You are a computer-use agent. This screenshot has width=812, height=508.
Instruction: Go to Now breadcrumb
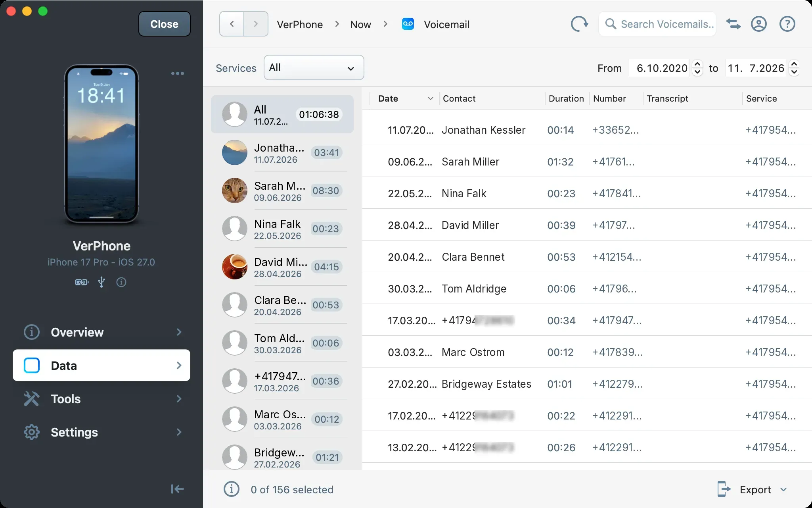click(360, 25)
